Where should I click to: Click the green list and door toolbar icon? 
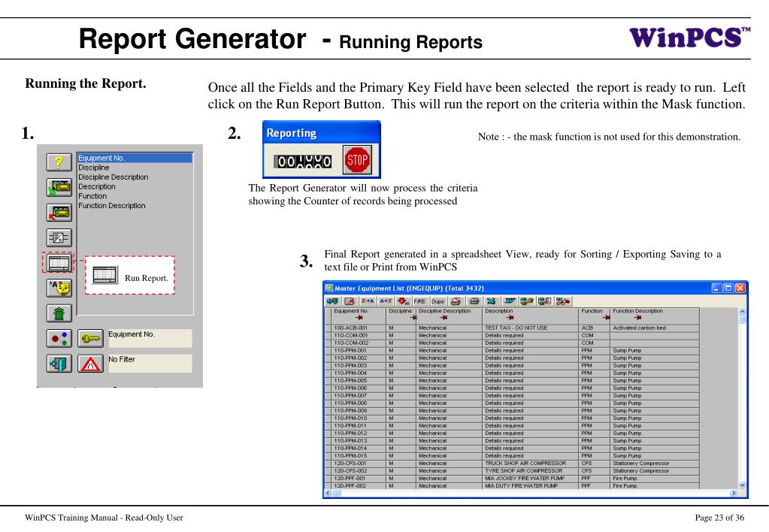[545, 301]
